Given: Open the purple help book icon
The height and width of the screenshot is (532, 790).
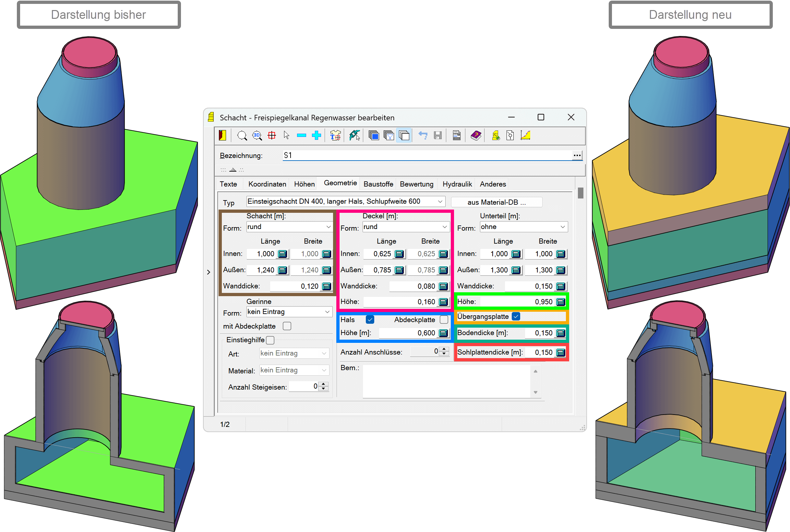Looking at the screenshot, I should click(x=476, y=136).
